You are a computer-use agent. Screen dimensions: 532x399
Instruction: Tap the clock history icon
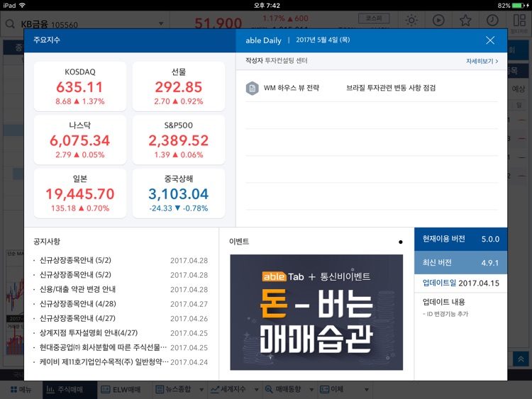[492, 21]
